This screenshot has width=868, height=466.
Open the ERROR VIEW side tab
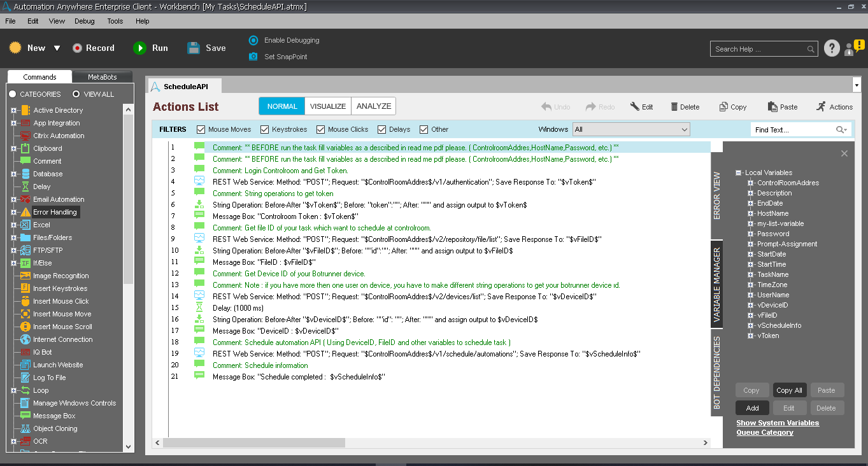click(x=717, y=195)
